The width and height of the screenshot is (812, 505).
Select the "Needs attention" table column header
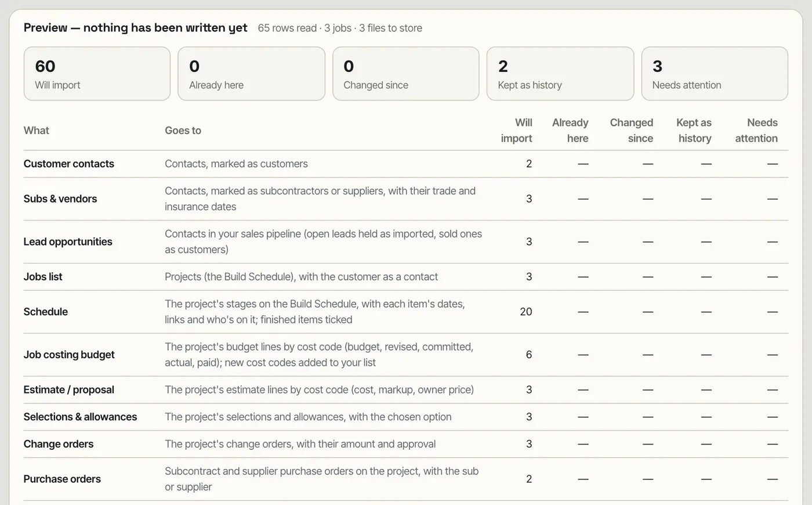[x=756, y=131]
